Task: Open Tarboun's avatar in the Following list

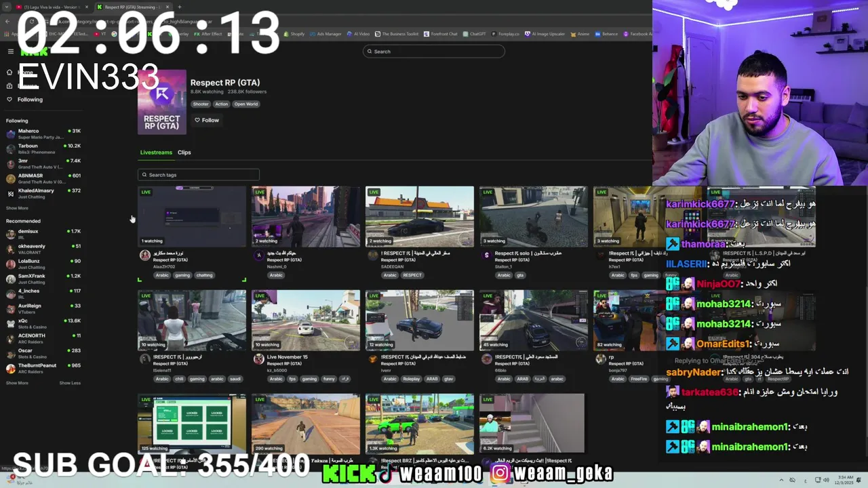Action: pyautogui.click(x=11, y=148)
